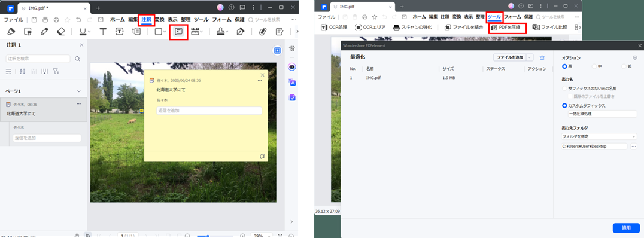The width and height of the screenshot is (644, 238).
Task: Open more options on sticky note popup
Action: (x=260, y=80)
